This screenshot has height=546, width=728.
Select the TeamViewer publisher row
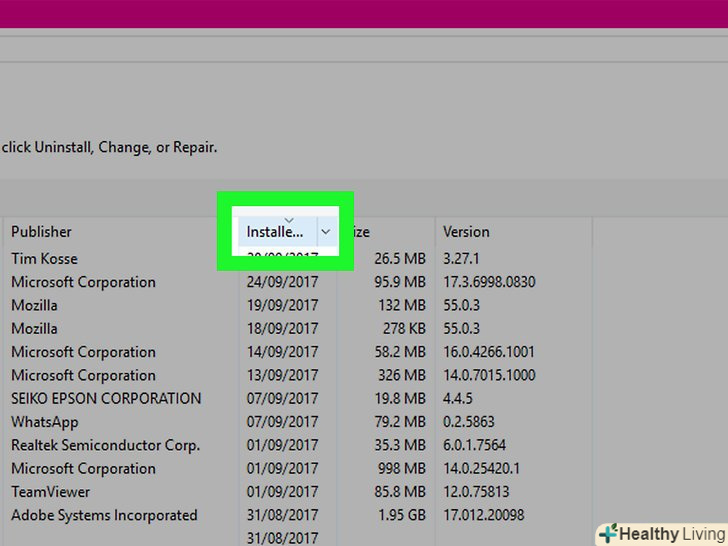tap(51, 492)
